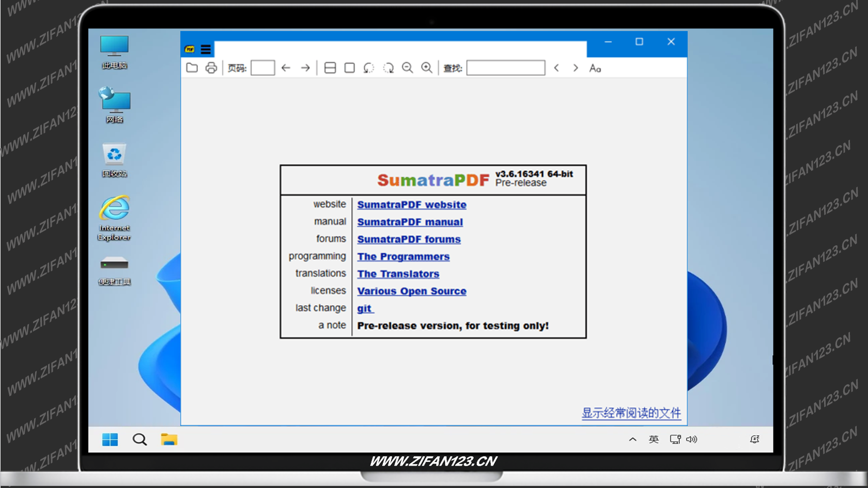Switch to single page fit view

[x=350, y=68]
